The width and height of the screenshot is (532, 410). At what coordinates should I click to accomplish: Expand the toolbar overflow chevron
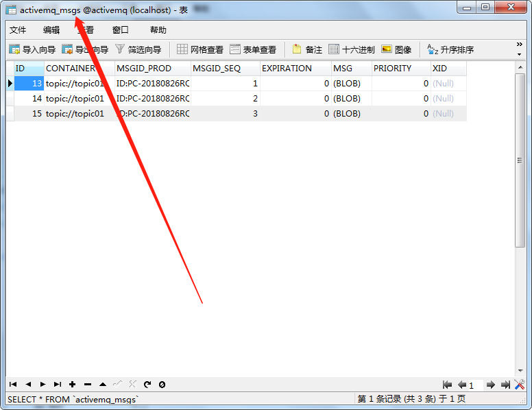pyautogui.click(x=519, y=45)
